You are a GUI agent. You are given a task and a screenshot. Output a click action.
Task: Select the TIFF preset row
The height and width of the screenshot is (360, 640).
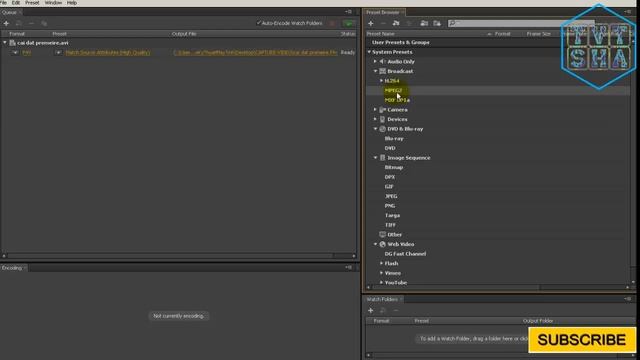pos(498,225)
